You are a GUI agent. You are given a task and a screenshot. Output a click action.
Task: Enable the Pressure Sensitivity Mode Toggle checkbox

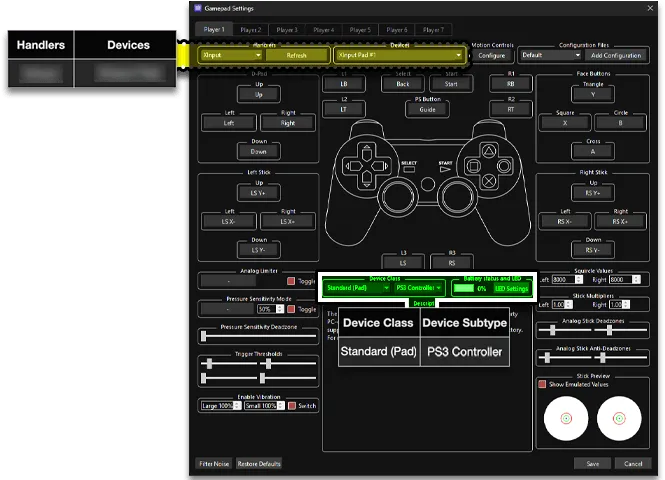pyautogui.click(x=291, y=309)
